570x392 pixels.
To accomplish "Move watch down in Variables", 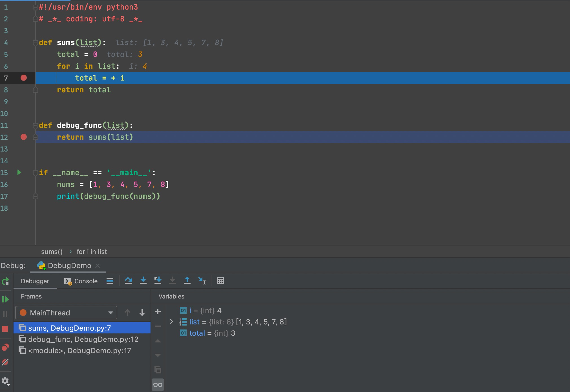I will coord(158,355).
